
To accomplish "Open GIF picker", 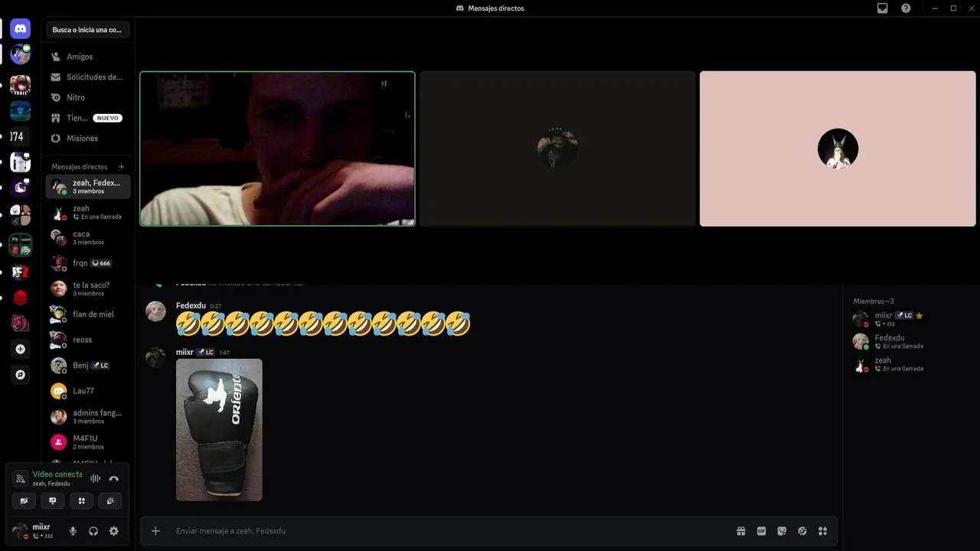I will click(x=761, y=531).
